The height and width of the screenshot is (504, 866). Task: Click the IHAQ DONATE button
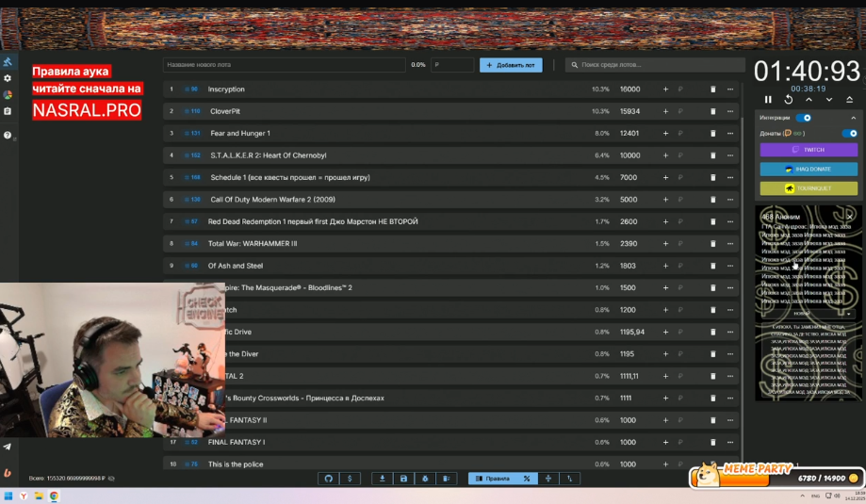tap(809, 169)
